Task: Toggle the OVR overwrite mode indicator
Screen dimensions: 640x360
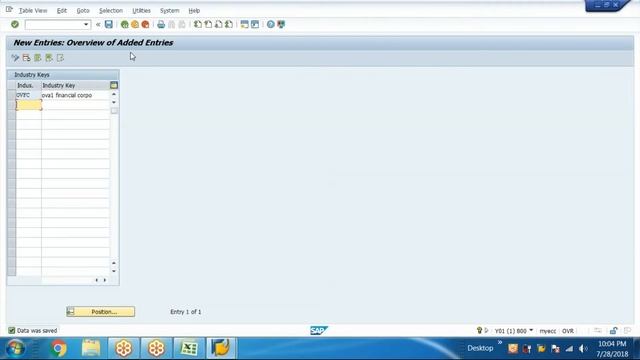Action: coord(568,331)
